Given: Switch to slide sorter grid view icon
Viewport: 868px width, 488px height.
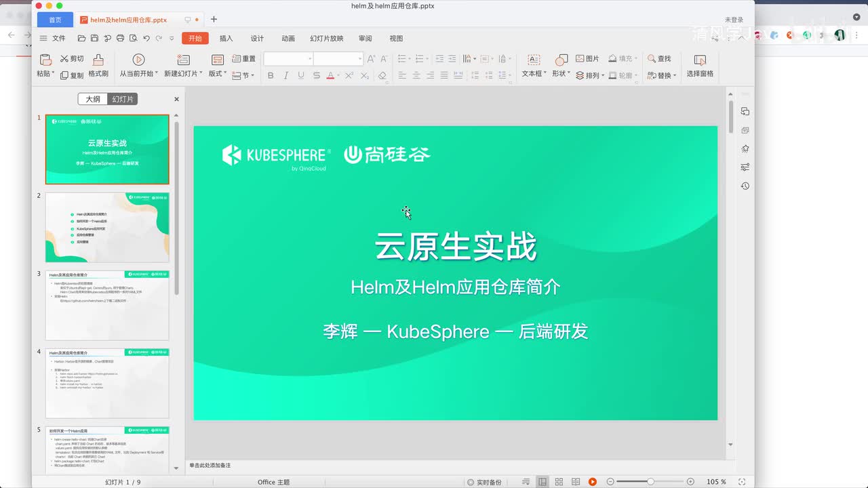Looking at the screenshot, I should tap(559, 482).
